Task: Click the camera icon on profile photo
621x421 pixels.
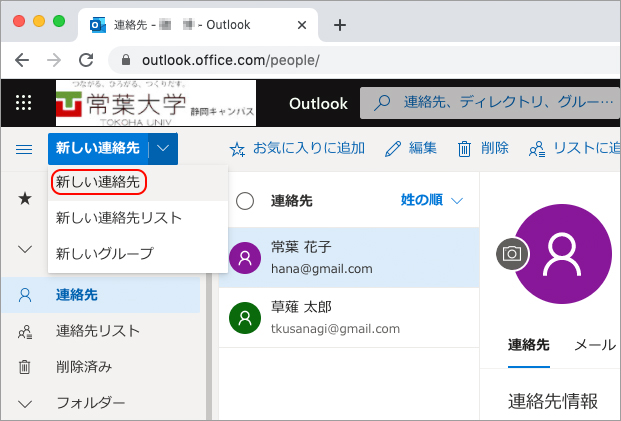Action: click(x=512, y=254)
